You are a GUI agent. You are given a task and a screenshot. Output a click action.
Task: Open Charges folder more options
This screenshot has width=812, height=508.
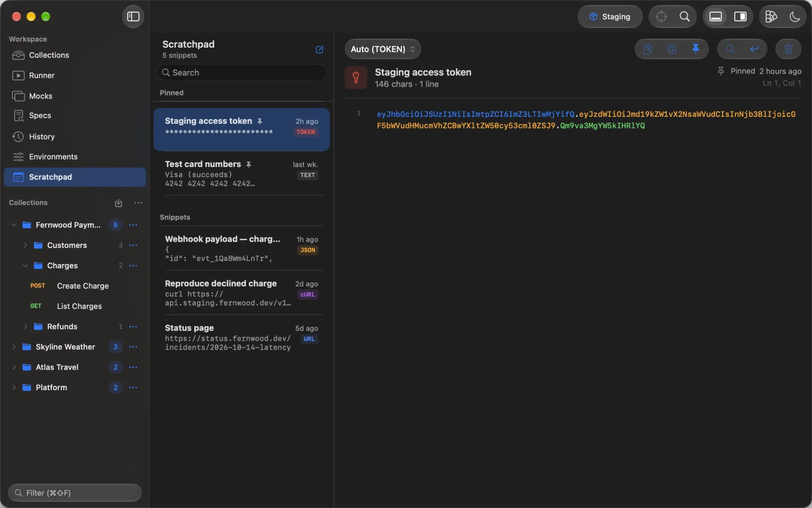coord(133,266)
